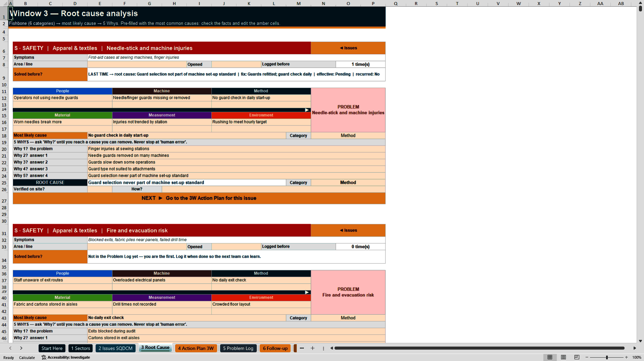Click Calculate in the status bar

27,358
